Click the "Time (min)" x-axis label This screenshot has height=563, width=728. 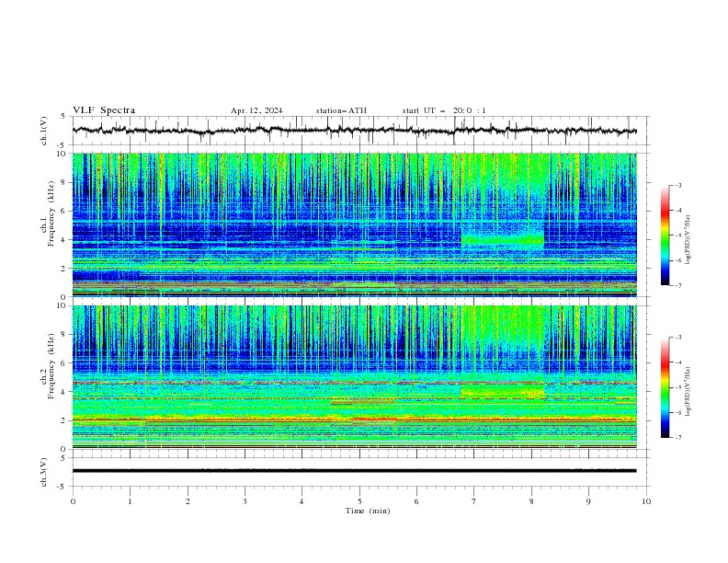pyautogui.click(x=368, y=511)
